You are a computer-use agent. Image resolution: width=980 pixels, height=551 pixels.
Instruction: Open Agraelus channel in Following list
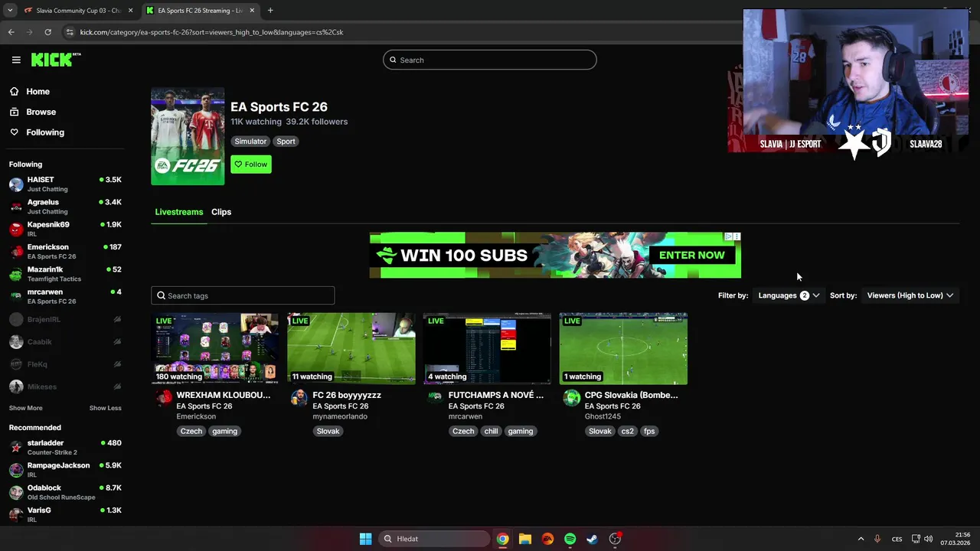pos(65,207)
